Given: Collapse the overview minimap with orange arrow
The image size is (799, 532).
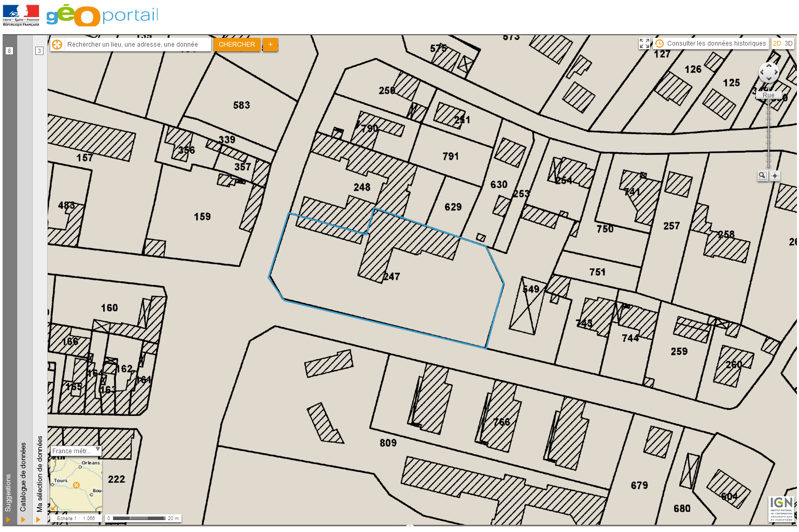Looking at the screenshot, I should tap(53, 508).
